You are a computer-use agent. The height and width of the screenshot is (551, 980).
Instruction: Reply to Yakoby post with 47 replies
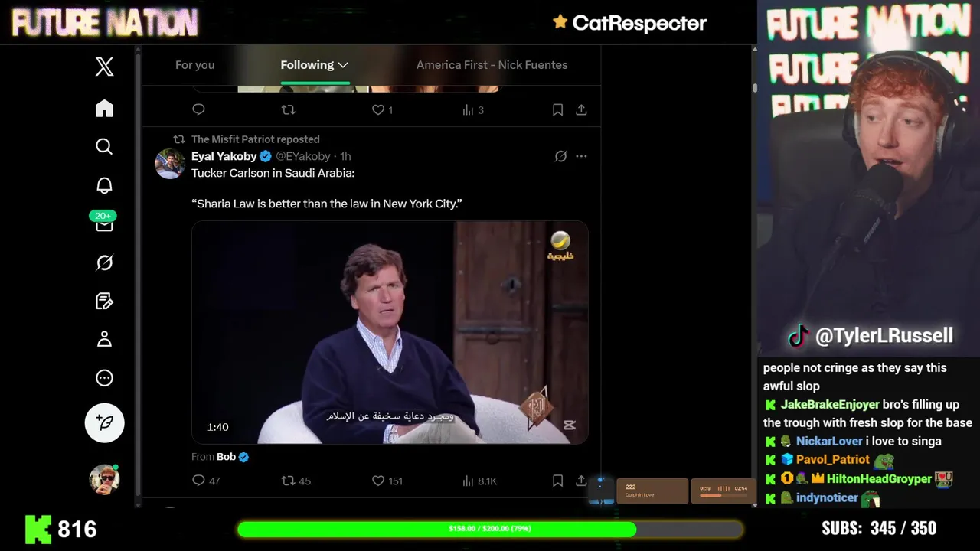[x=206, y=481]
